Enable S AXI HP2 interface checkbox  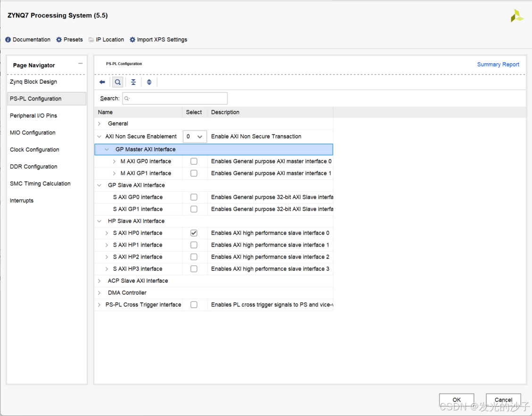point(194,257)
